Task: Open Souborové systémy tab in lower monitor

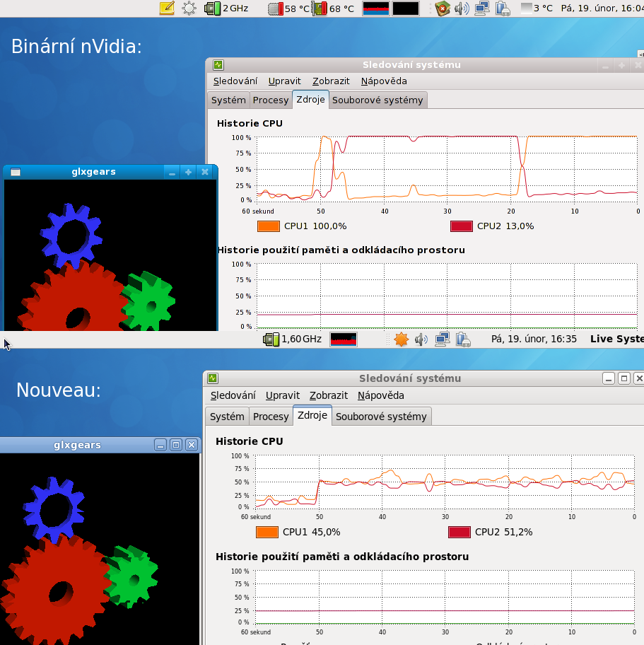Action: click(x=381, y=417)
